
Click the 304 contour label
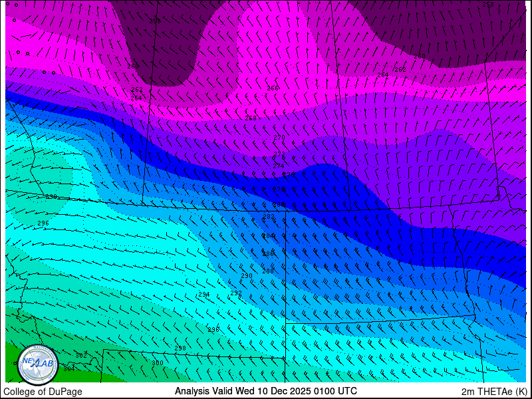tap(69, 369)
